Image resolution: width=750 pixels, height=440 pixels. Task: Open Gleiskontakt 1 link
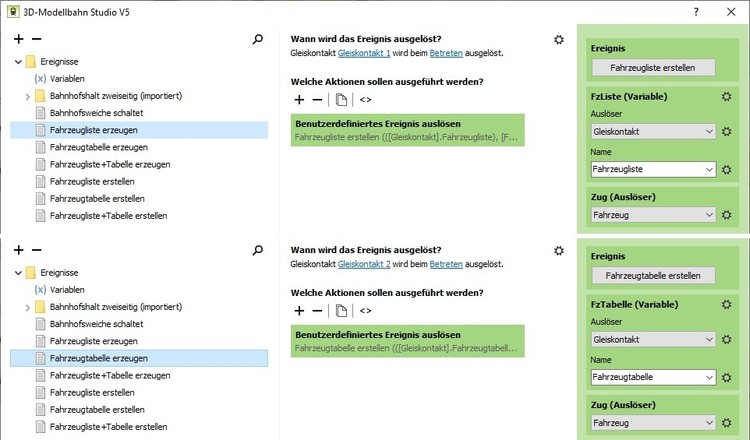364,52
